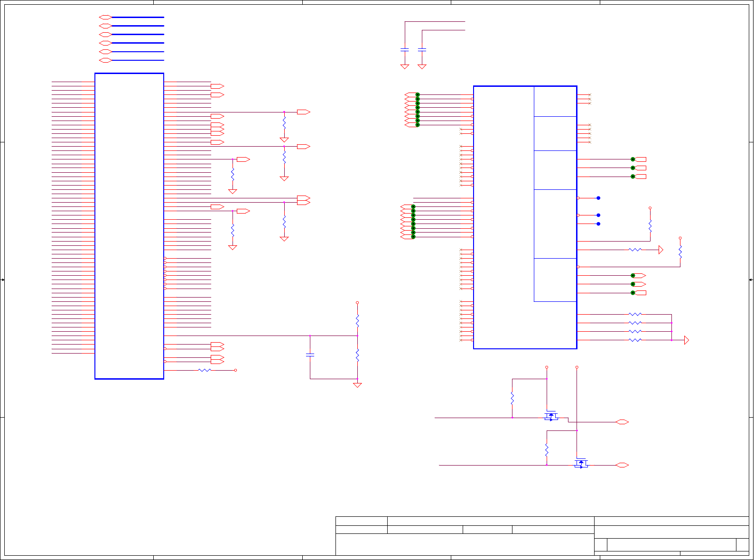Image resolution: width=754 pixels, height=560 pixels.
Task: Click the triangle terminal joining the four stacked resistors
Action: (687, 340)
